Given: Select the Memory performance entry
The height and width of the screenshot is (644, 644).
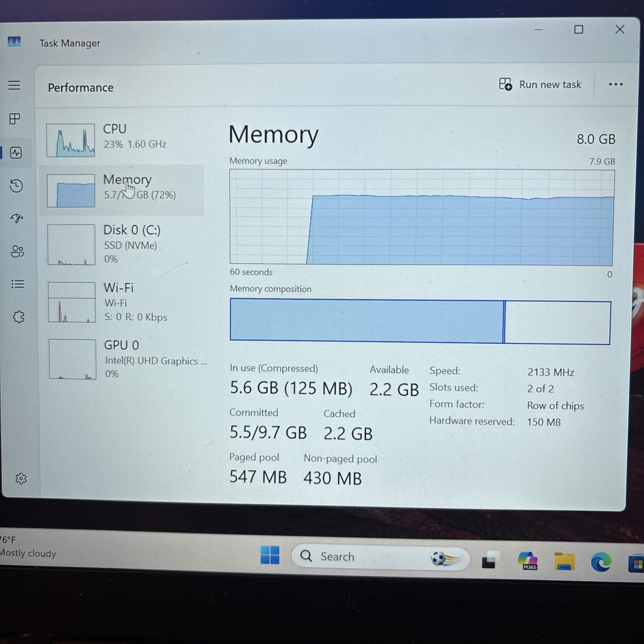Looking at the screenshot, I should click(122, 190).
